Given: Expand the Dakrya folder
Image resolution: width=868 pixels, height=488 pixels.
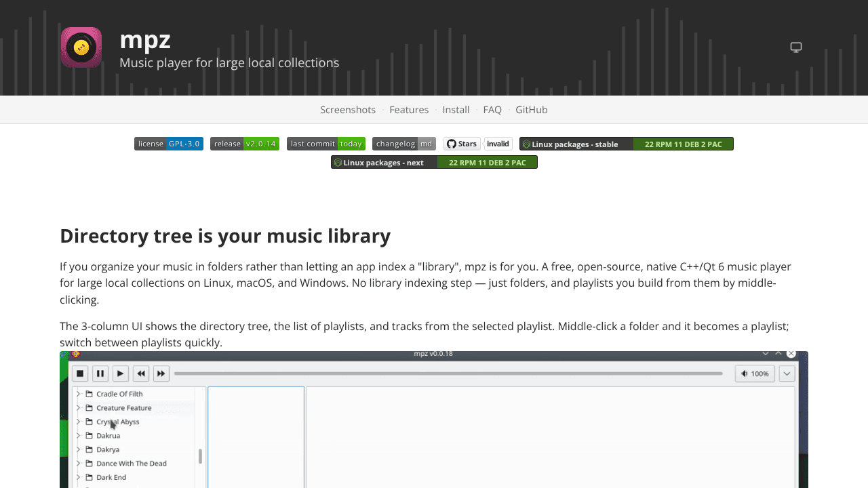Looking at the screenshot, I should 79,449.
